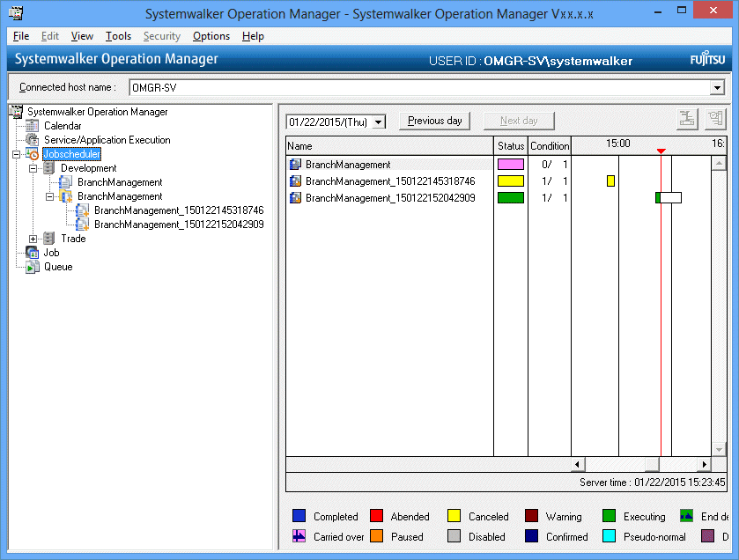Viewport: 739px width, 560px height.
Task: Click the Jobscheduler clock icon
Action: pos(33,154)
